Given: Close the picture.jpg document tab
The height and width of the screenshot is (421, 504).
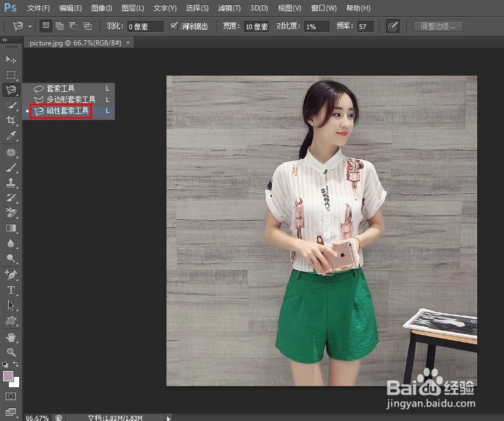Looking at the screenshot, I should tap(128, 42).
